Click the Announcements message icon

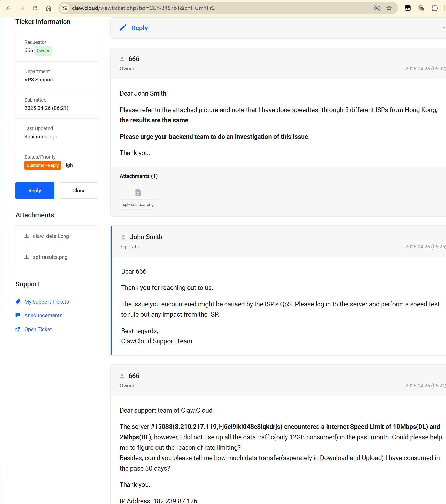18,315
